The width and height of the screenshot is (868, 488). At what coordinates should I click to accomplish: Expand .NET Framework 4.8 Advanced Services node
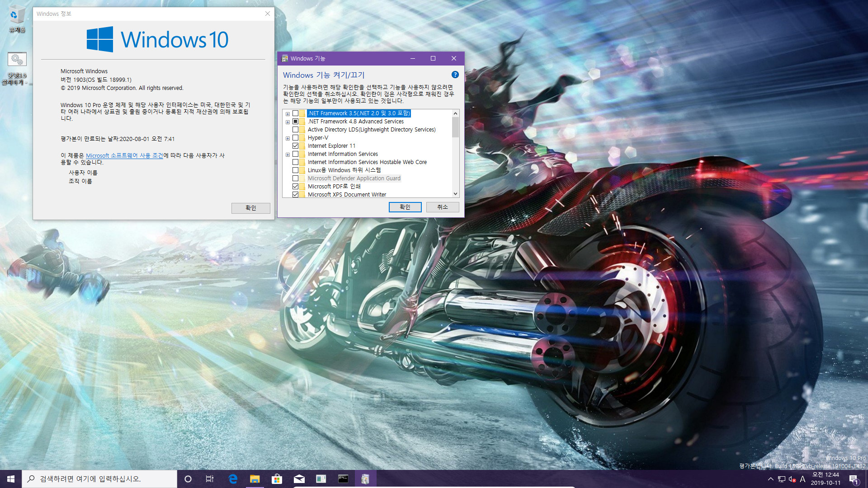[288, 122]
